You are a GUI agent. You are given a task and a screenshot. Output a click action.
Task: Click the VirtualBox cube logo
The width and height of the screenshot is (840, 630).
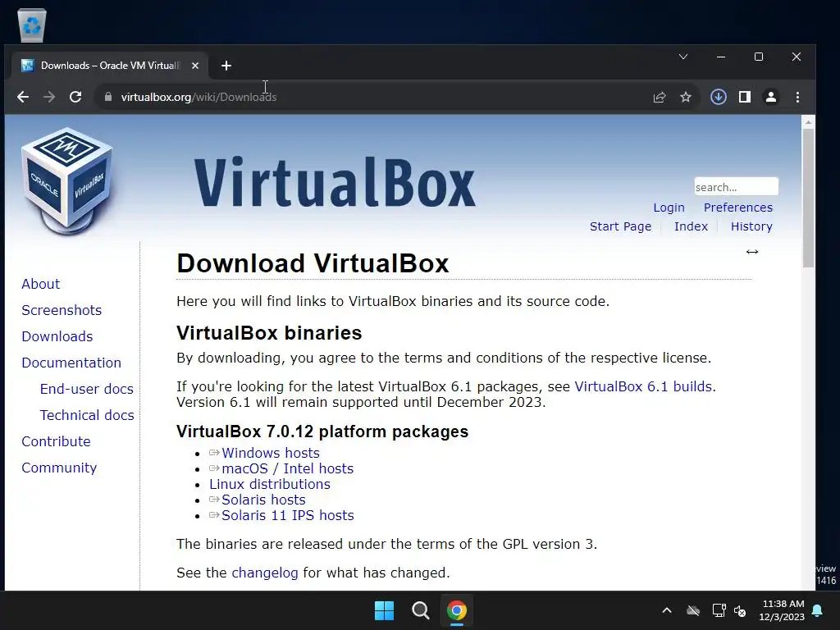[x=67, y=181]
